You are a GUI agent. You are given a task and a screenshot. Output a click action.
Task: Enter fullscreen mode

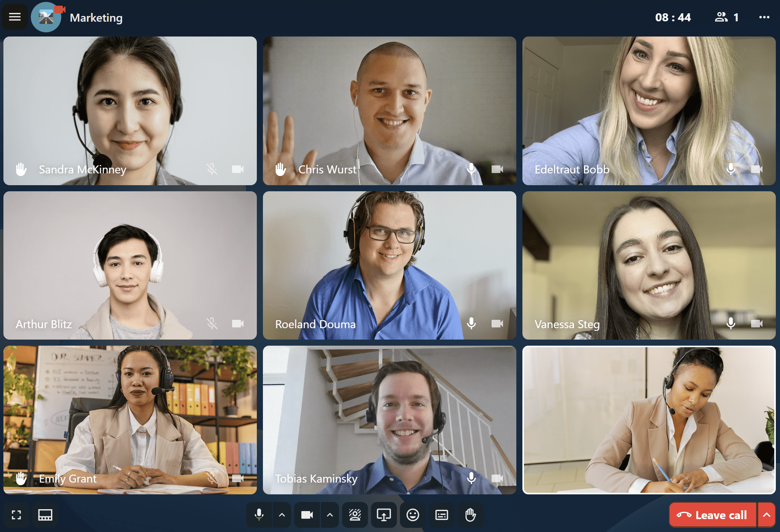pos(16,515)
